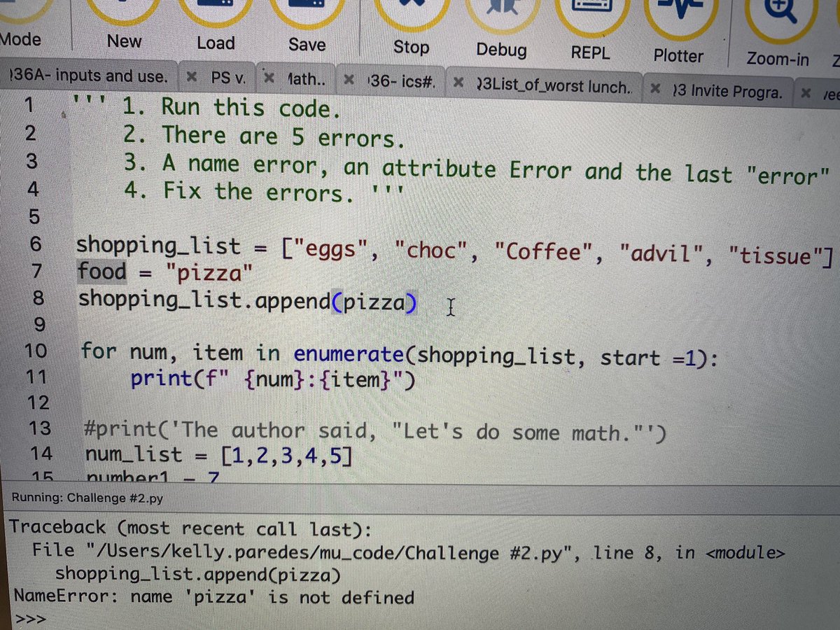Viewport: 840px width, 630px height.
Task: Click the Load toolbar button
Action: (215, 27)
